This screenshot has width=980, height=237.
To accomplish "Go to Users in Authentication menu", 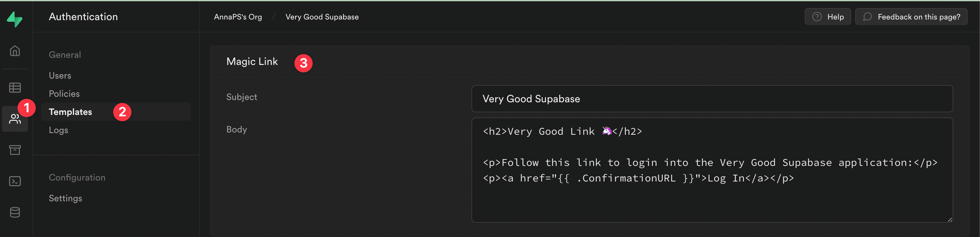I will click(60, 76).
